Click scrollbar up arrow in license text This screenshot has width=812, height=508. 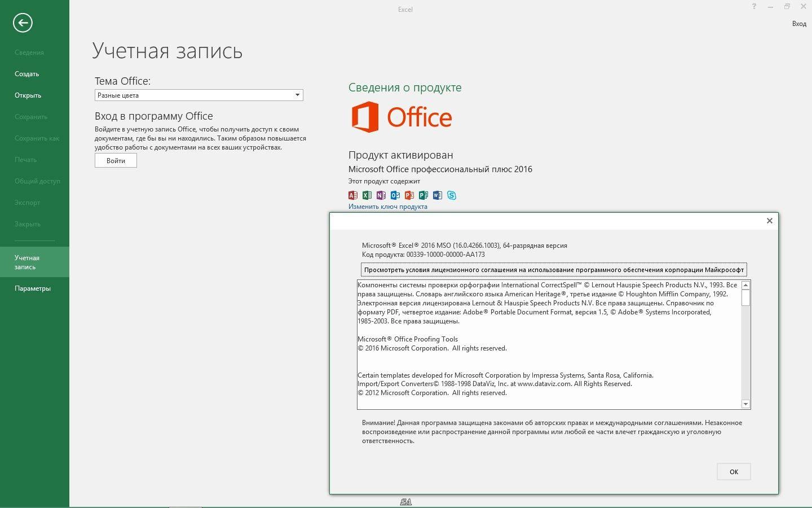[745, 285]
